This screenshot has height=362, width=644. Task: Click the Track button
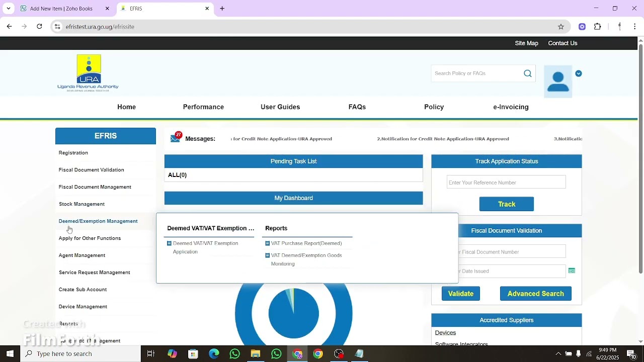coord(507,204)
